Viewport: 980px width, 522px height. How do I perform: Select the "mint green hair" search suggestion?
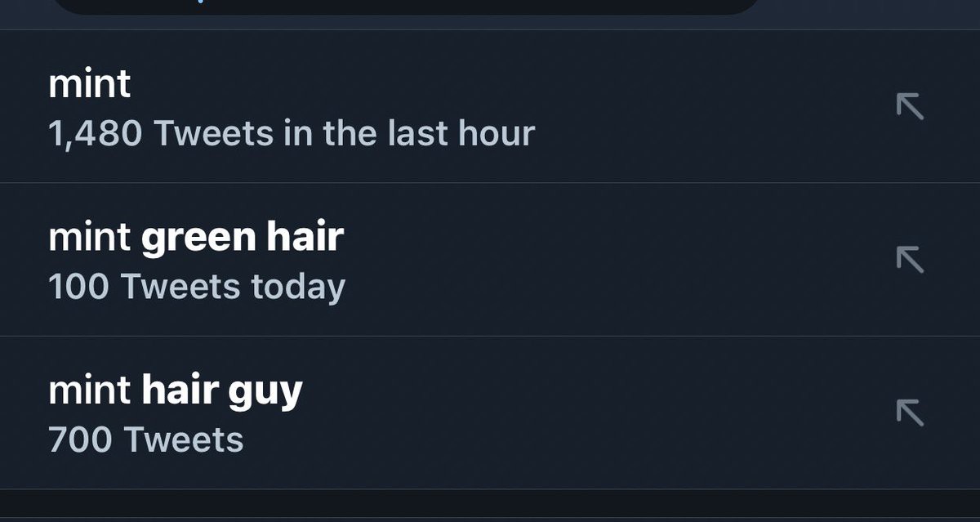pos(490,260)
